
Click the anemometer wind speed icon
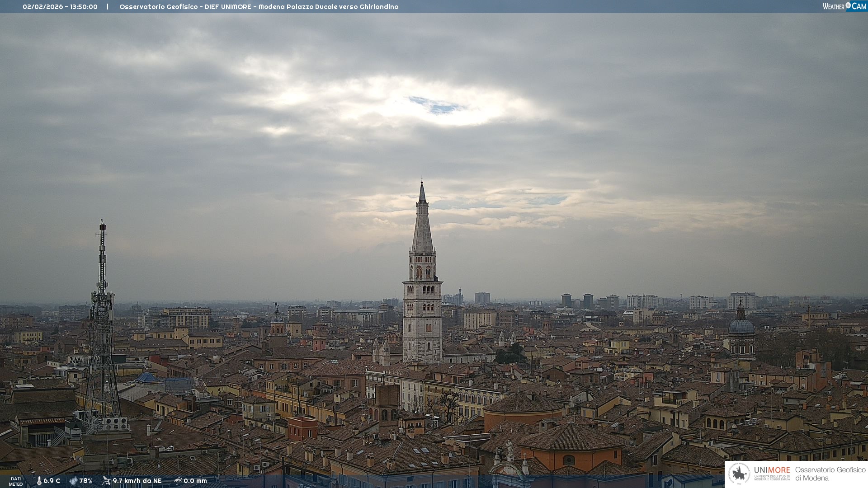[x=106, y=481]
